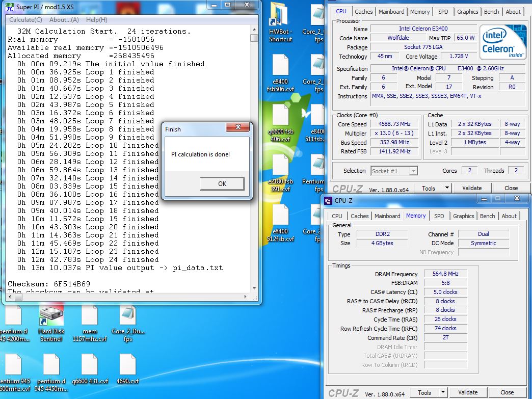The image size is (532, 399).
Task: Open About tab in lower CPU-Z window
Action: pyautogui.click(x=509, y=216)
